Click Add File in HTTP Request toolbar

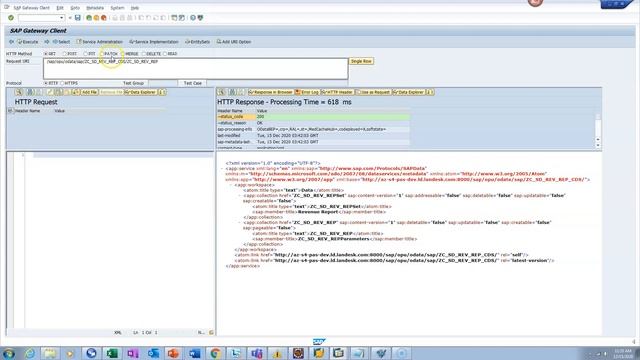pyautogui.click(x=89, y=92)
